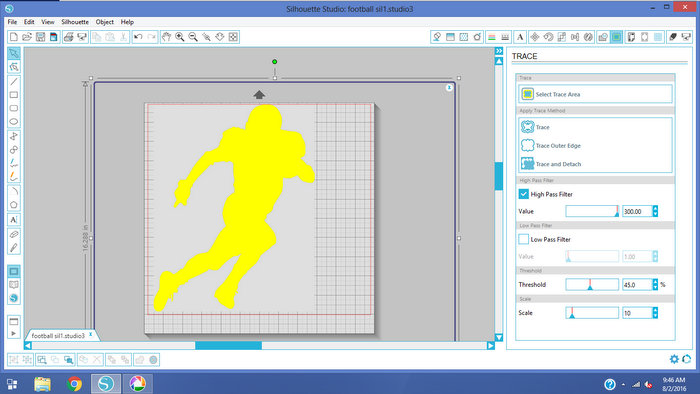The width and height of the screenshot is (700, 394).
Task: Click the Fit to Window icon
Action: 233,37
